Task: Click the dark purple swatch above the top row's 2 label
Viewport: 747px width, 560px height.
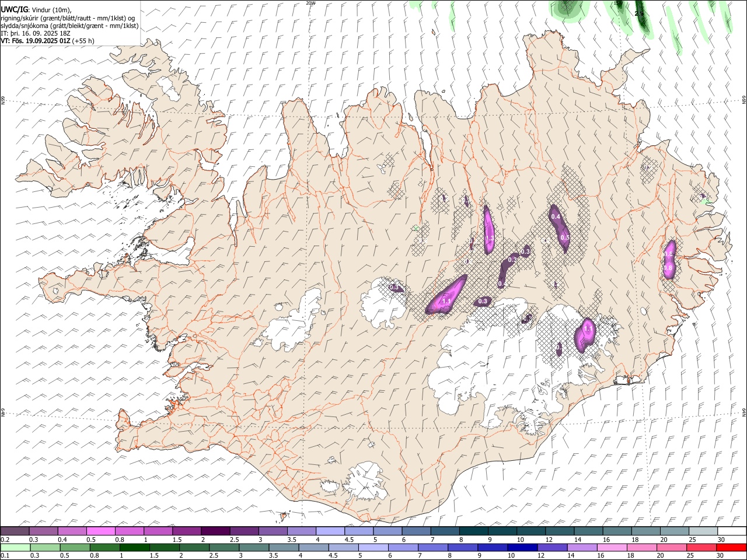Action: 215,531
